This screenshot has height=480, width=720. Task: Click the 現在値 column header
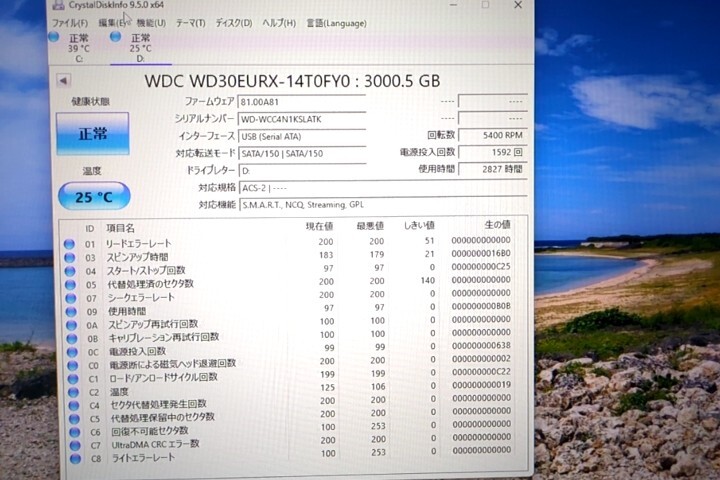(x=320, y=226)
